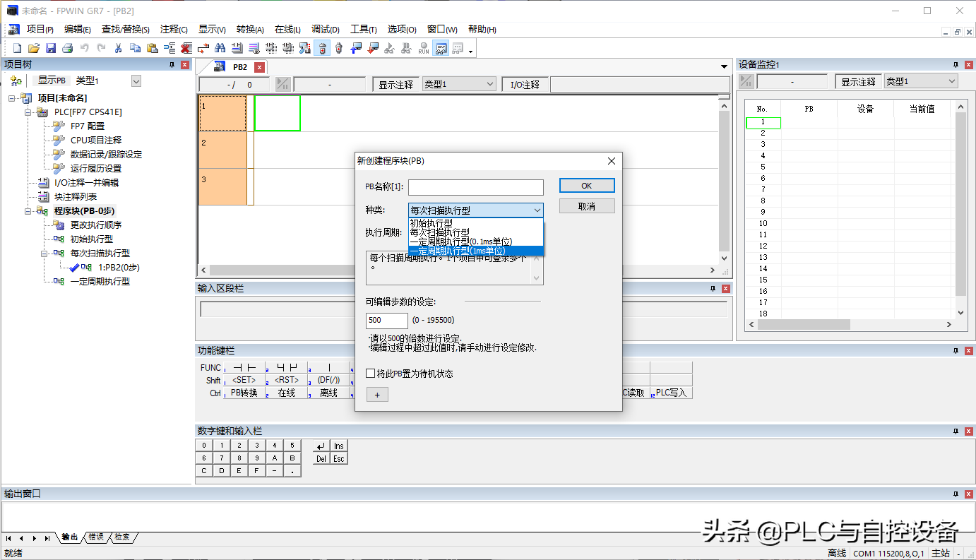Viewport: 976px width, 560px height.
Task: Close the PB2 tab with red X
Action: point(260,67)
